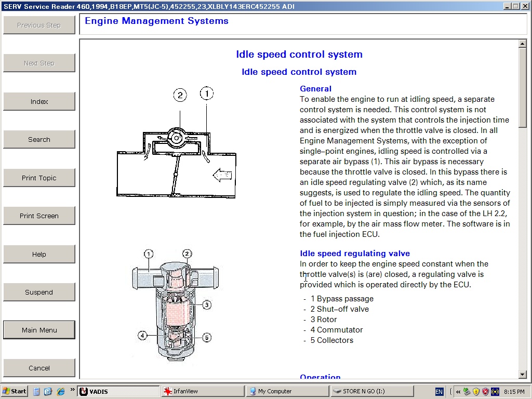Image resolution: width=532 pixels, height=399 pixels.
Task: Switch to STORE N GO (I:) window
Action: 371,391
